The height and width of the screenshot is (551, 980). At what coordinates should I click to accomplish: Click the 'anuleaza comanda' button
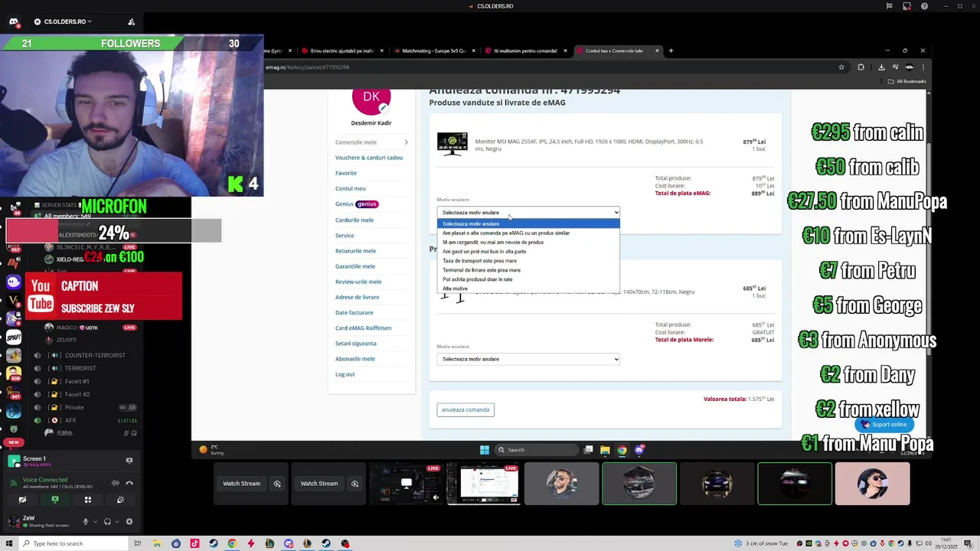[465, 410]
